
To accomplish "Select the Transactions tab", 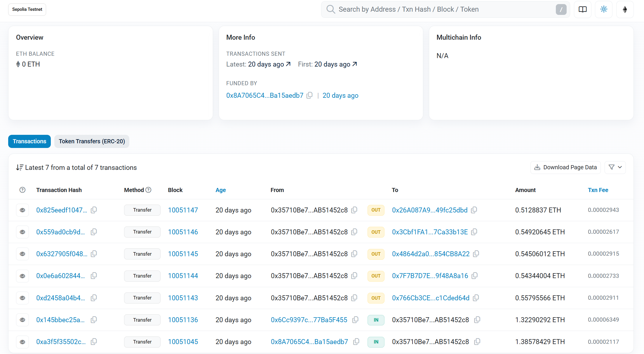I will [29, 141].
